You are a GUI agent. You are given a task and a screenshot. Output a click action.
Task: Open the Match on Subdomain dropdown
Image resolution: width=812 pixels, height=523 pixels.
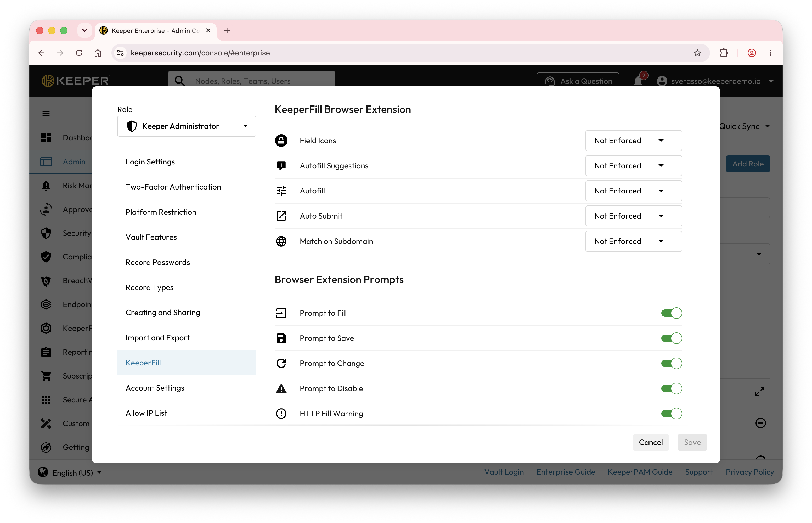coord(634,241)
